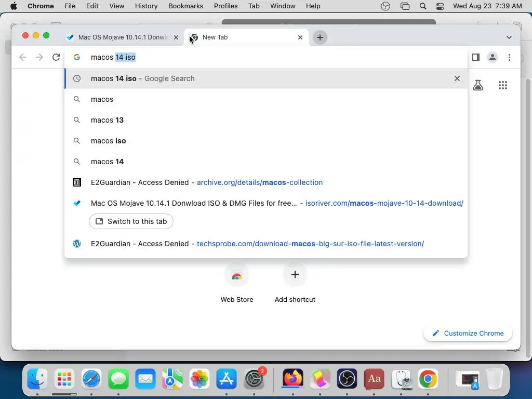Click the Spotlight search icon in the menu bar
The image size is (532, 399).
(x=423, y=6)
